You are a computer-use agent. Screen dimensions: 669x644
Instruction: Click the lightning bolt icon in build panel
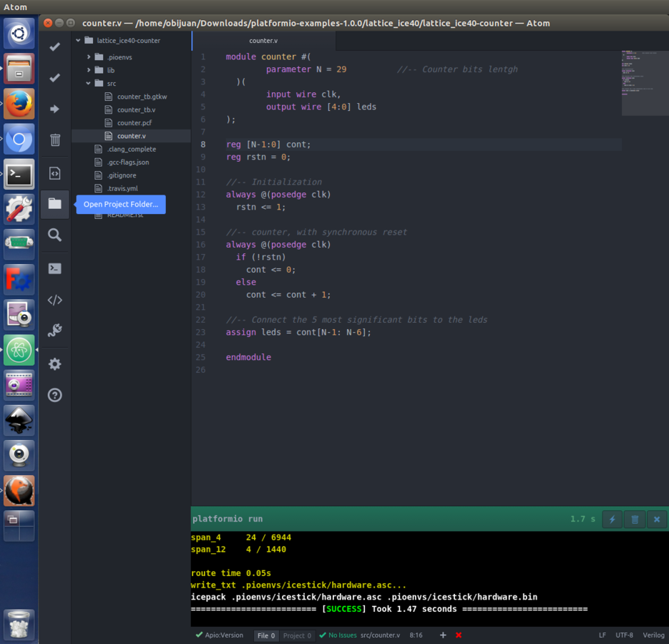pyautogui.click(x=612, y=519)
